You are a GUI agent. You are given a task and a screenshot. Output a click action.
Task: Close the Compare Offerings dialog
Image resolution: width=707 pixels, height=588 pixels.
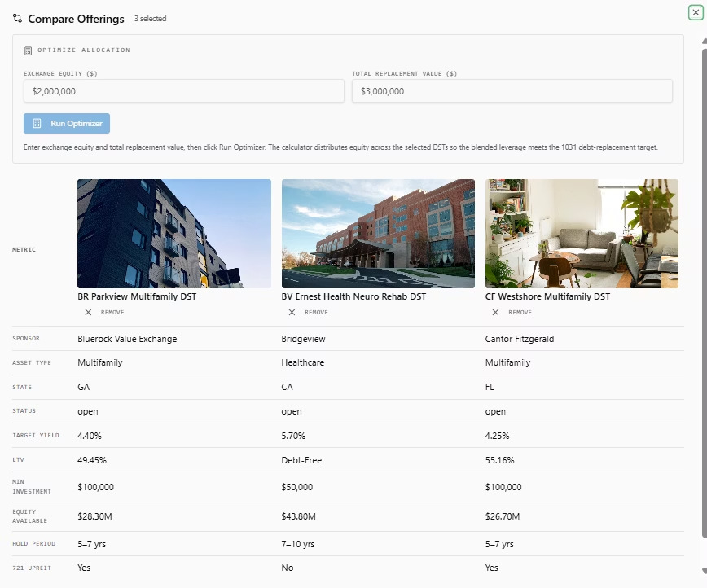tap(696, 13)
